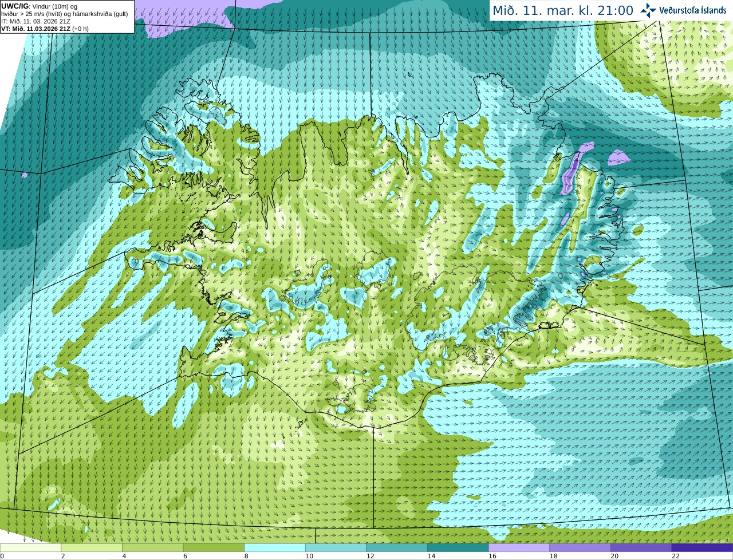The width and height of the screenshot is (733, 560).
Task: Click the 16–18 m/s light purple swatch
Action: (519, 548)
